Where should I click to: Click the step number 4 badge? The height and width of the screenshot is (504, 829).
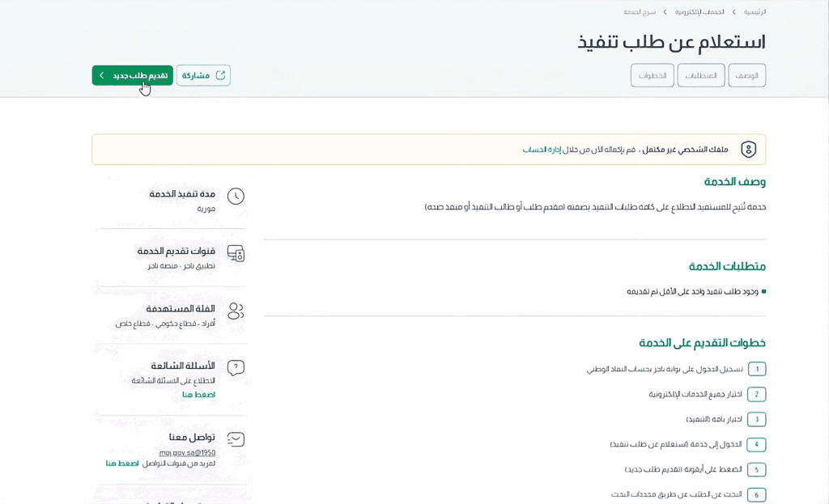[x=756, y=444]
